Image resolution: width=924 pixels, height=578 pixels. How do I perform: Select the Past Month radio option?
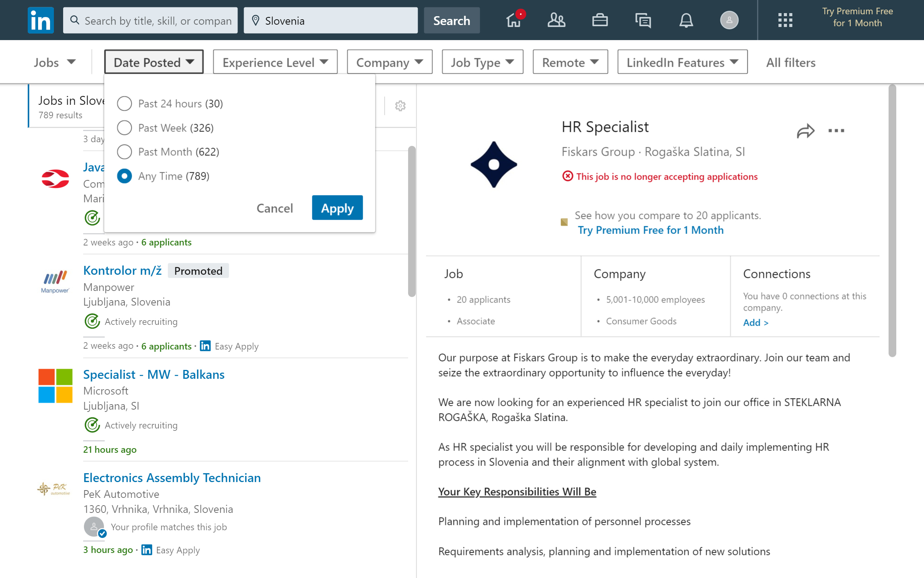tap(124, 152)
